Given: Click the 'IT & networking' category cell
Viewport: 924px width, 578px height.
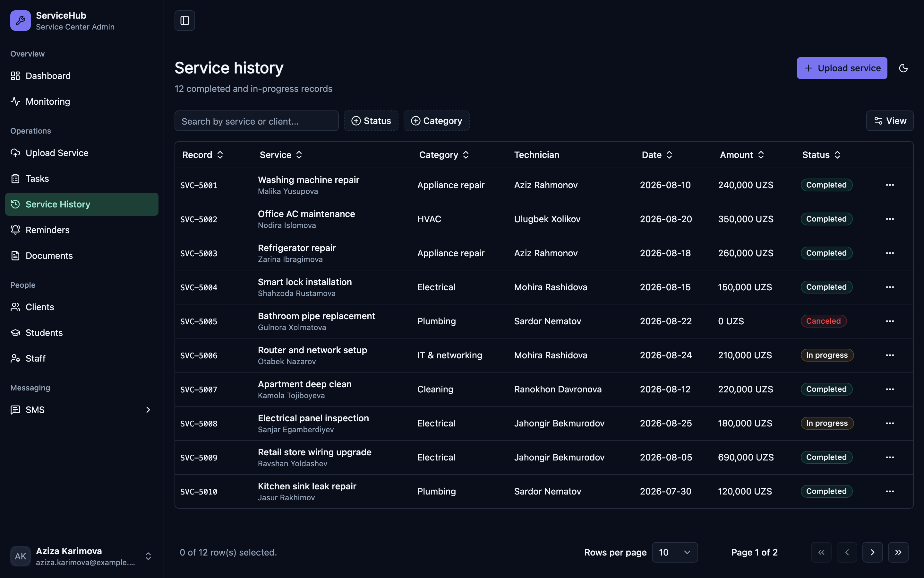Looking at the screenshot, I should pos(450,355).
